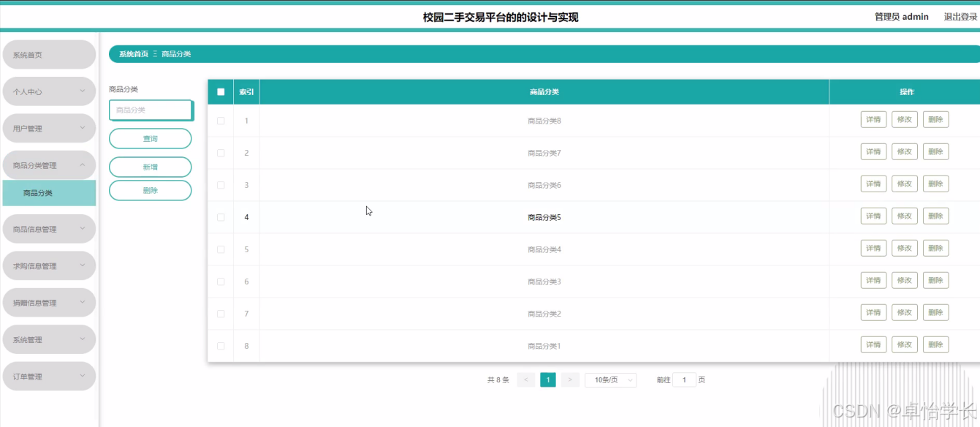Image resolution: width=980 pixels, height=427 pixels.
Task: Click the 索引 column header
Action: tap(246, 92)
